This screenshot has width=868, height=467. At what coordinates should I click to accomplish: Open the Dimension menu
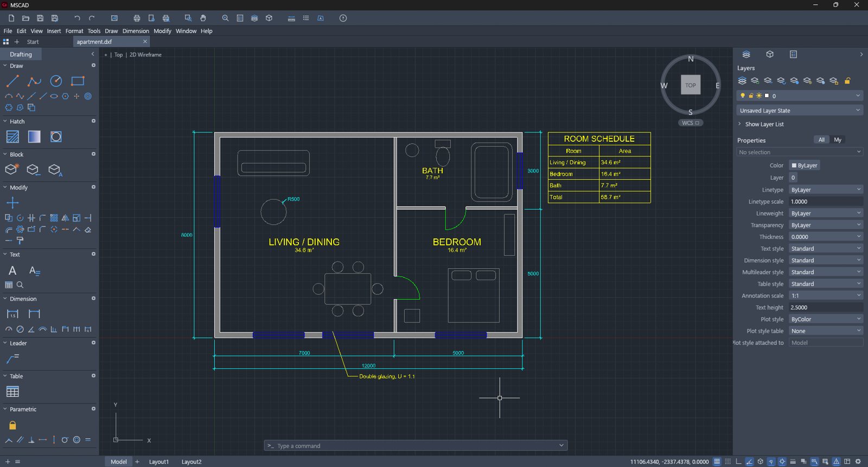click(136, 31)
